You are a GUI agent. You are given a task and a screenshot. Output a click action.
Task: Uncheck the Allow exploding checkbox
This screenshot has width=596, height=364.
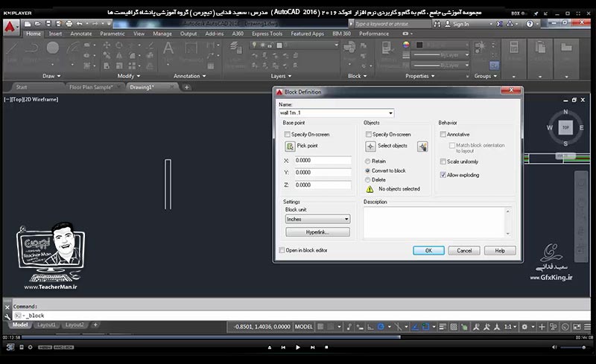click(443, 175)
